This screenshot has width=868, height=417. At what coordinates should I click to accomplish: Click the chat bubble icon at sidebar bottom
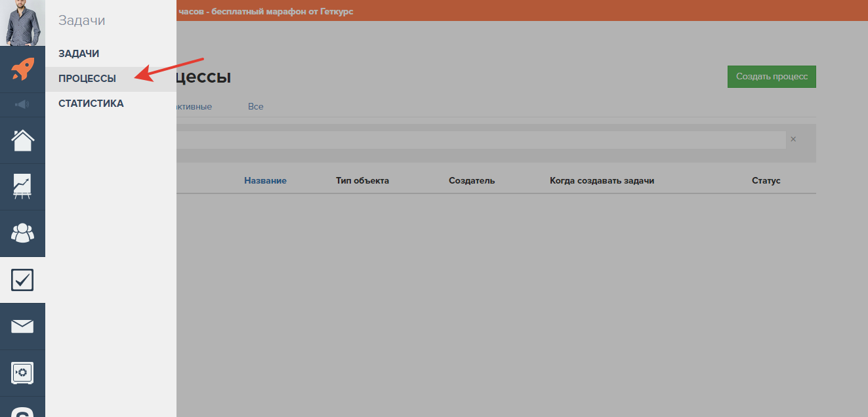pos(22,411)
